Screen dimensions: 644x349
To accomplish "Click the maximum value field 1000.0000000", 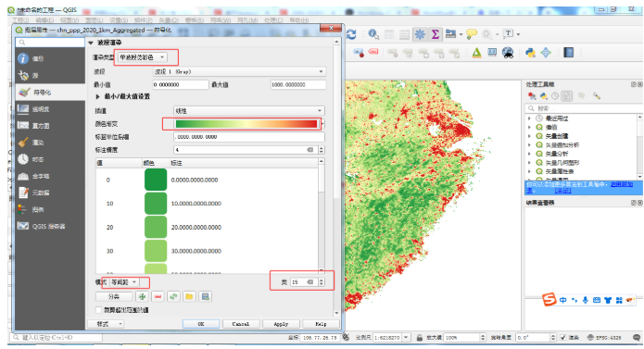I will point(298,84).
